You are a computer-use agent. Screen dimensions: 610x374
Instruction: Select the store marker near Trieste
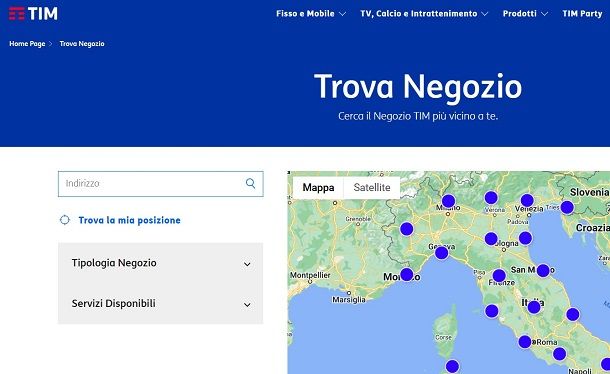tap(567, 207)
